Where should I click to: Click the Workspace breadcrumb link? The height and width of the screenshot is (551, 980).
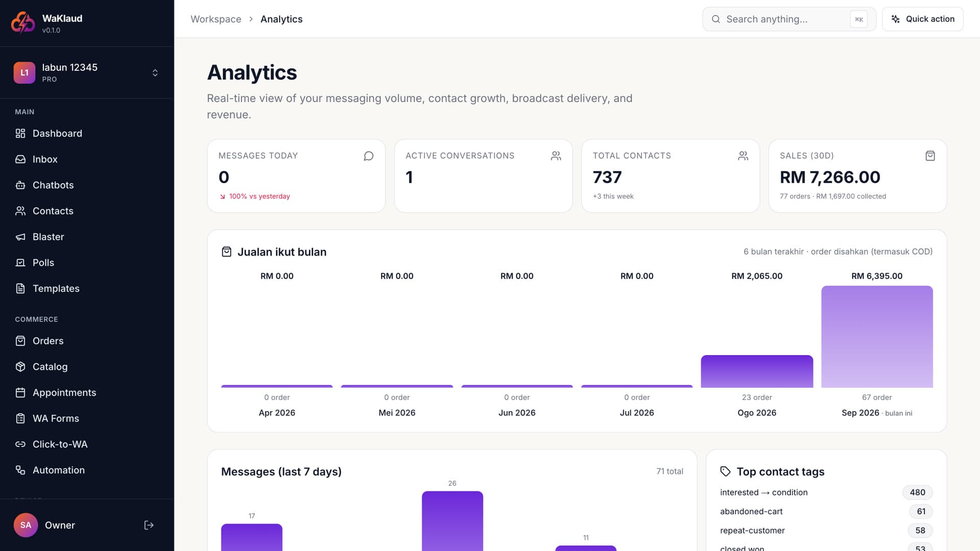[216, 19]
